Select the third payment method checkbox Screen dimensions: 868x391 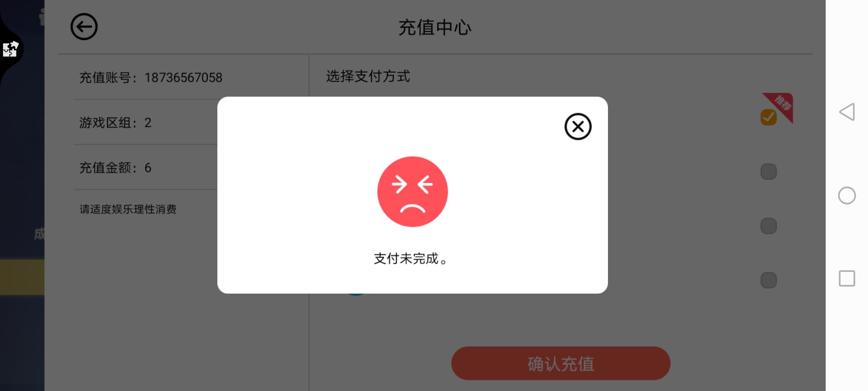click(769, 226)
